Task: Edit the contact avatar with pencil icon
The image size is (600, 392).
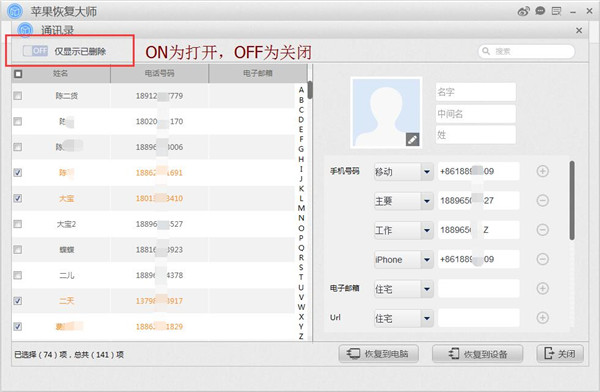Action: tap(412, 140)
